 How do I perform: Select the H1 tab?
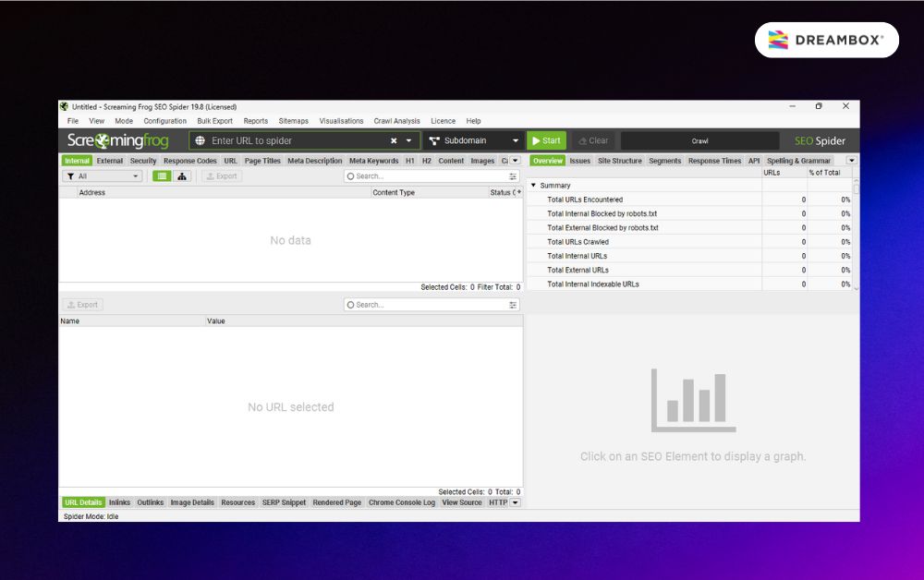tap(410, 161)
